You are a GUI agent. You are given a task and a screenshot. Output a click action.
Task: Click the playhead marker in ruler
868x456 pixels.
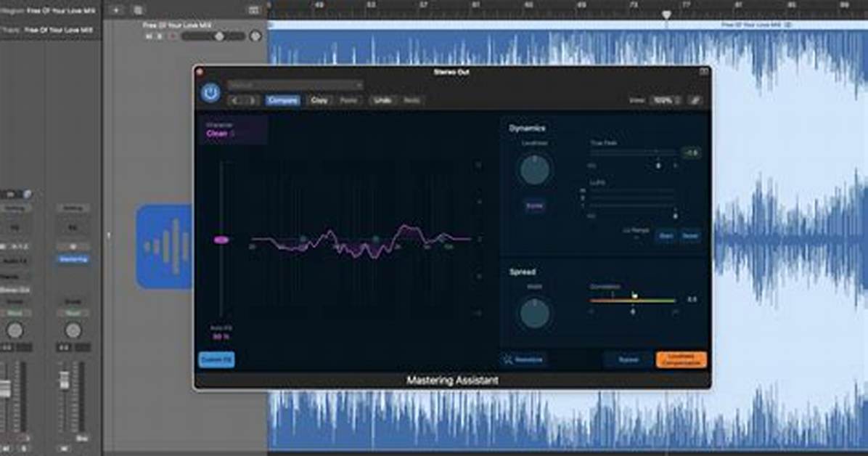666,15
